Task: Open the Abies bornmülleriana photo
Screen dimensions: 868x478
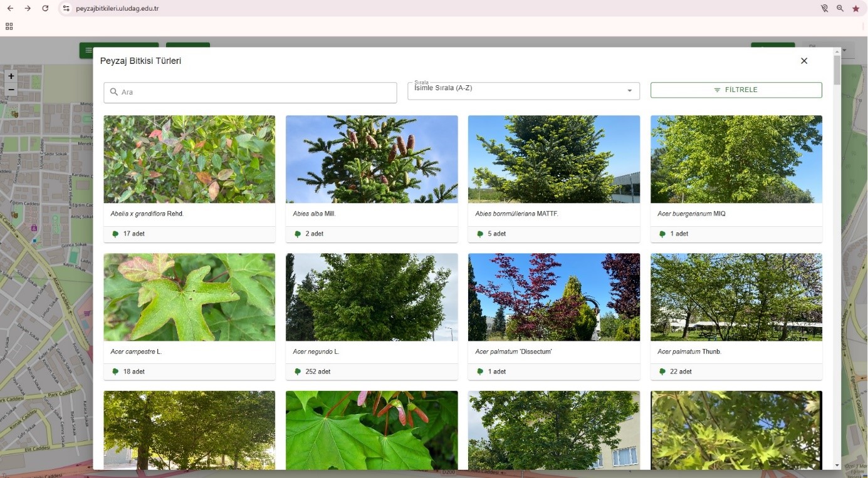Action: pos(554,159)
